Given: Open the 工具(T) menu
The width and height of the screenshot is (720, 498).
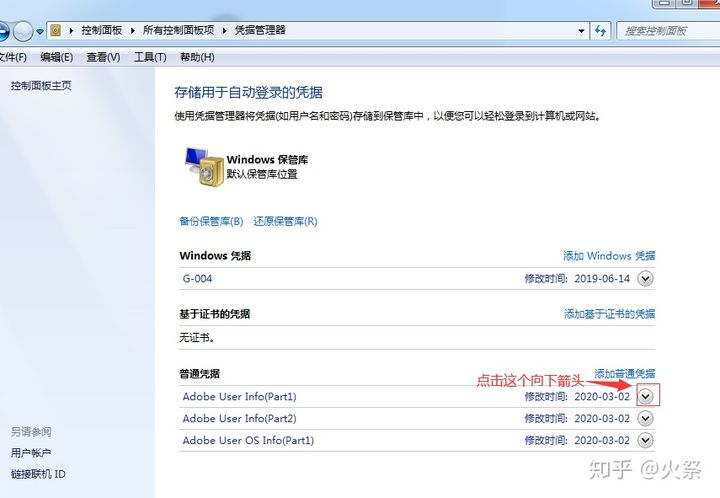Looking at the screenshot, I should click(150, 57).
